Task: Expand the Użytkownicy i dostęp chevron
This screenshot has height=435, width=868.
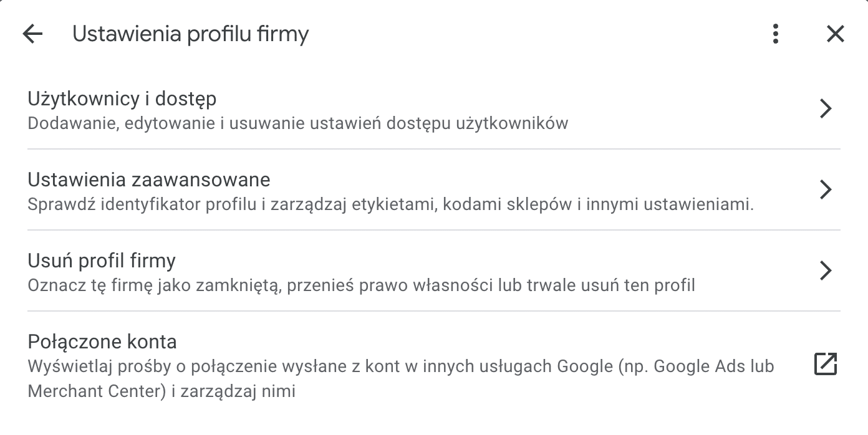Action: click(x=826, y=108)
